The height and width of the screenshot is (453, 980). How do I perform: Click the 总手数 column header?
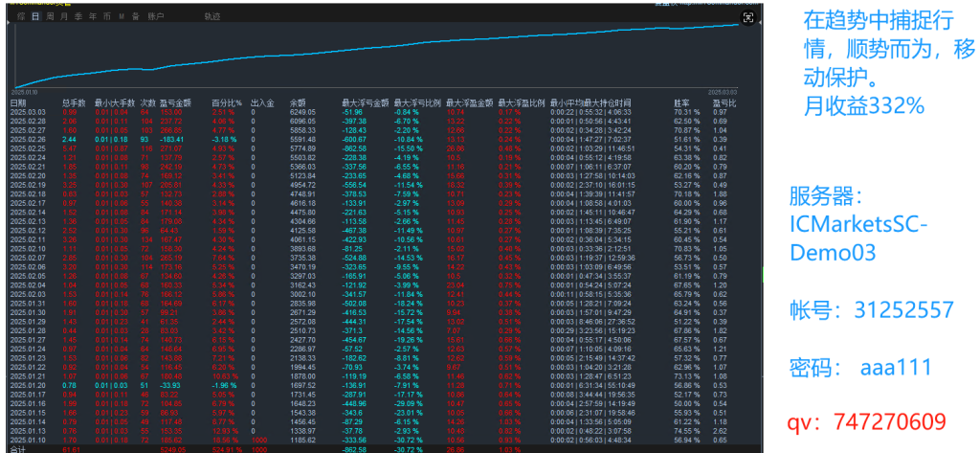[x=74, y=102]
